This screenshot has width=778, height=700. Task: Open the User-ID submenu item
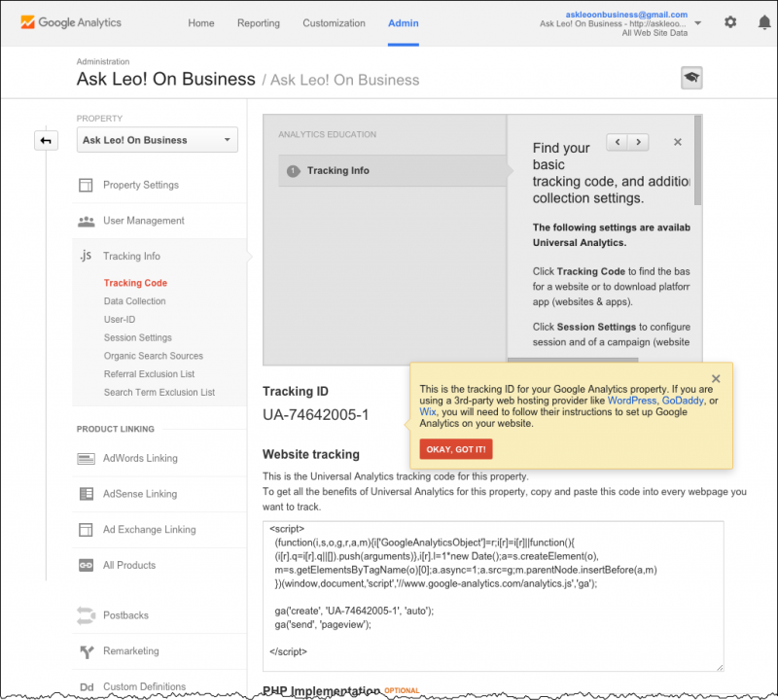pos(120,320)
